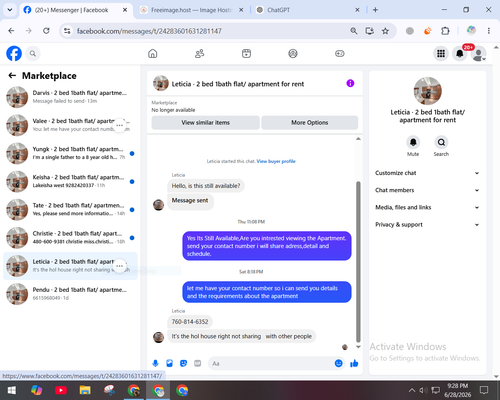This screenshot has height=400, width=500.
Task: Go back using the Marketplace back arrow
Action: pyautogui.click(x=12, y=76)
